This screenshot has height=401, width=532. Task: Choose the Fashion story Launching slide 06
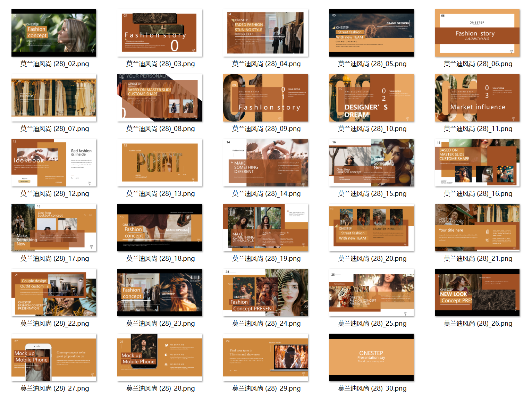(477, 33)
